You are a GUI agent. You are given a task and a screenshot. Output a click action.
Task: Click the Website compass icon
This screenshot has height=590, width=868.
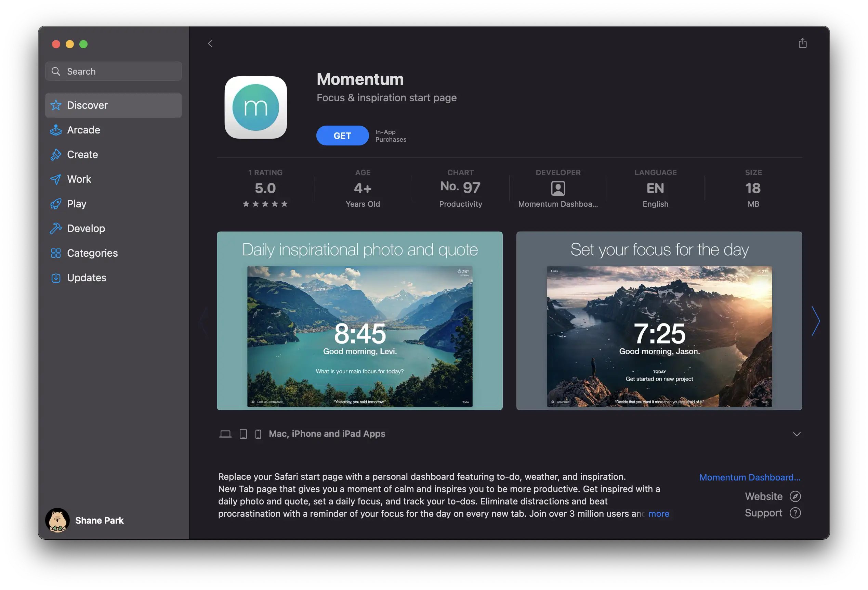pyautogui.click(x=795, y=496)
